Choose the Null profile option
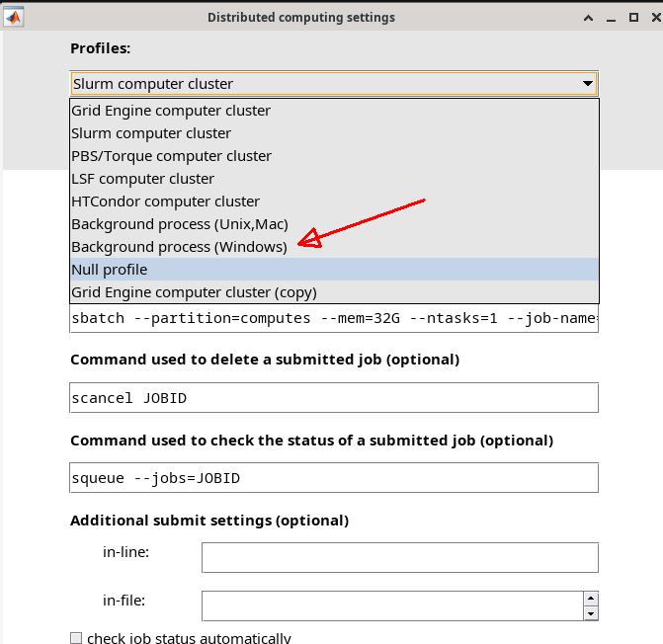 pyautogui.click(x=109, y=270)
